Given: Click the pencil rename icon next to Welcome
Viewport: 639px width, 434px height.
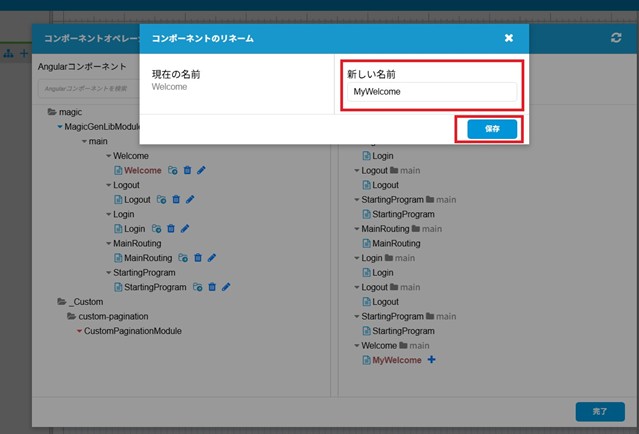Looking at the screenshot, I should point(201,171).
